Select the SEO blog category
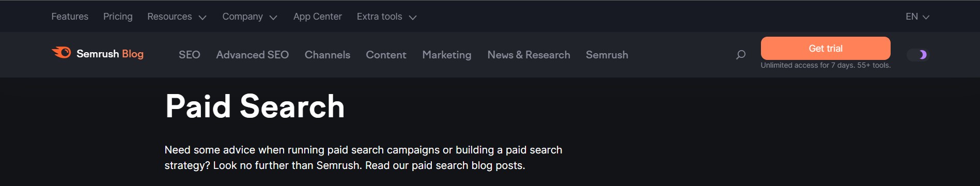Screen dimensions: 980x186 (x=190, y=55)
